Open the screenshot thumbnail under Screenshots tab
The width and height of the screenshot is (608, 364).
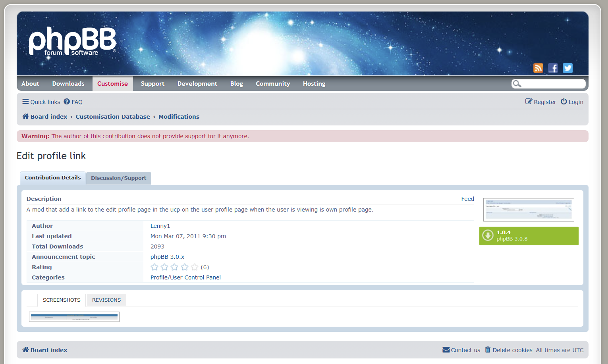pos(74,317)
